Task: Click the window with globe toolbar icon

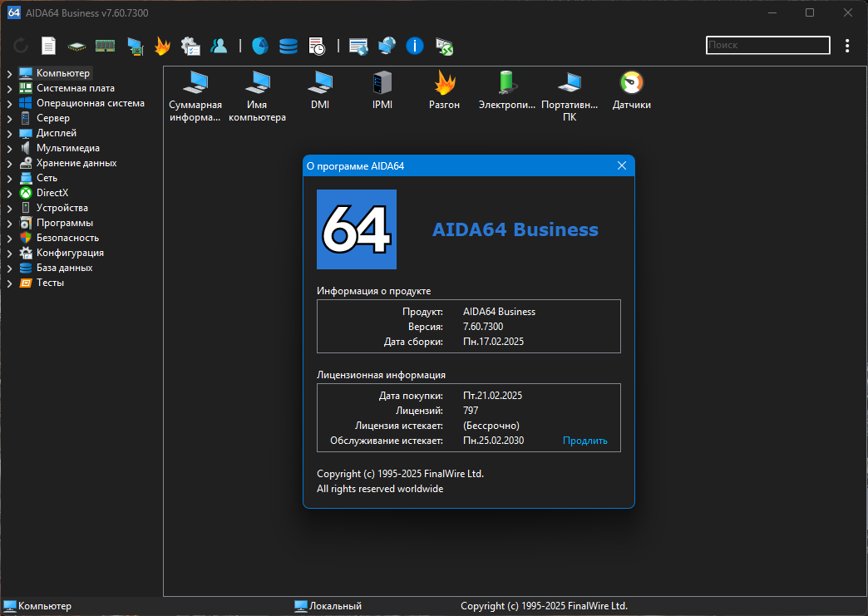Action: 358,47
